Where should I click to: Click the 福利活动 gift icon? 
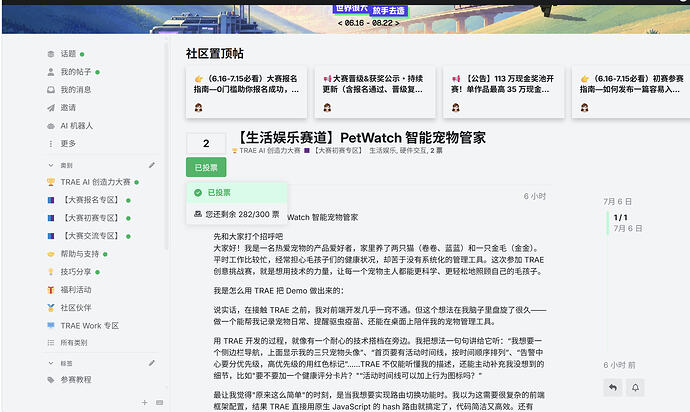coord(51,290)
